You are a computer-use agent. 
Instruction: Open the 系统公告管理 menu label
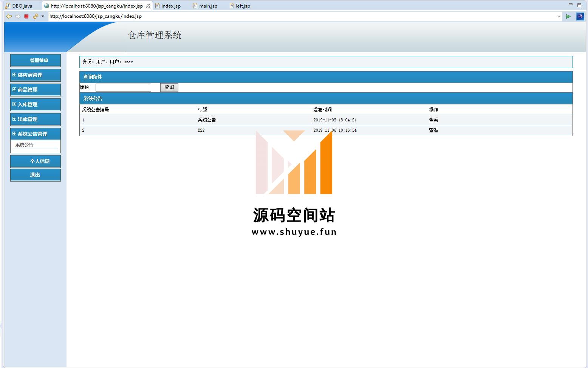point(32,134)
